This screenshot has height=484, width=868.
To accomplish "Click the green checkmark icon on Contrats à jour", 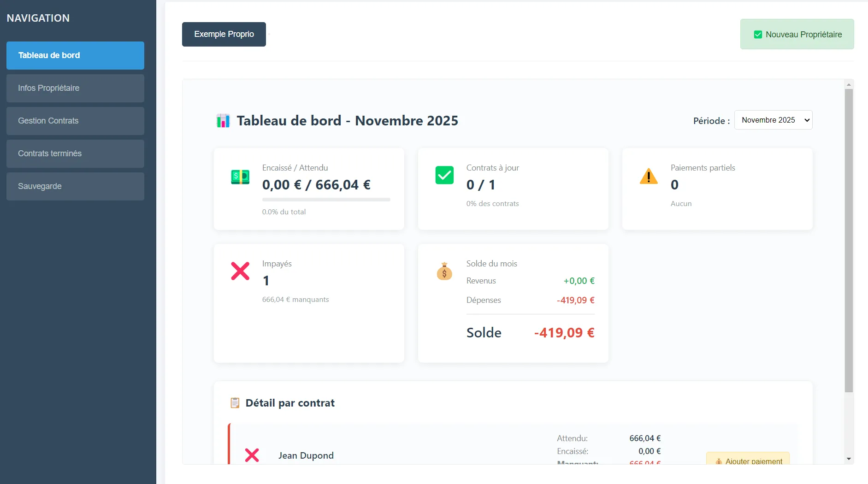I will (444, 175).
